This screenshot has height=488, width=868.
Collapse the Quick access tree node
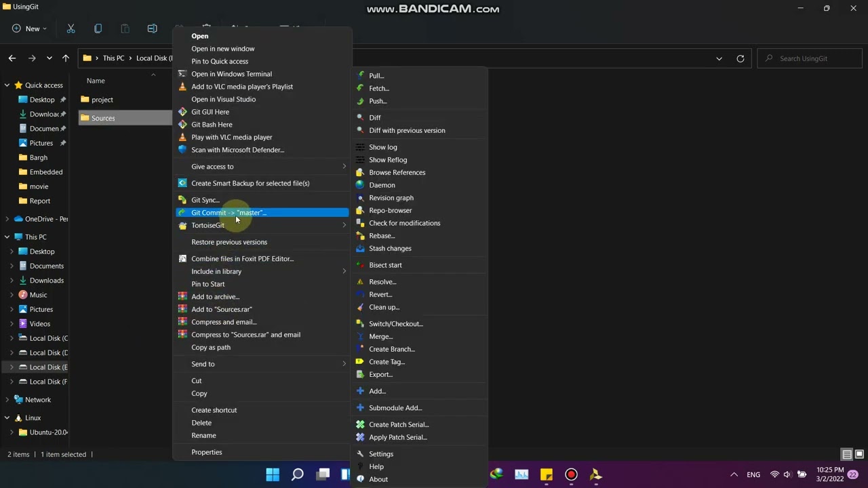click(x=7, y=85)
